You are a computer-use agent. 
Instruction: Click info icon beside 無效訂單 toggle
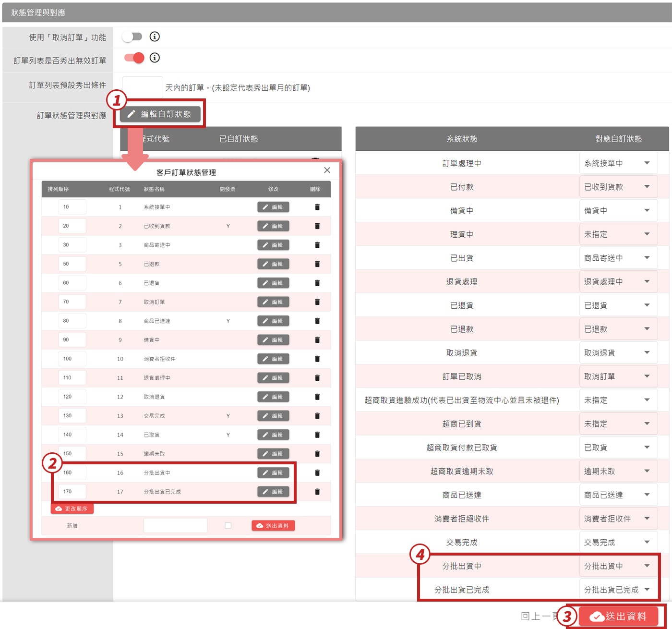155,58
